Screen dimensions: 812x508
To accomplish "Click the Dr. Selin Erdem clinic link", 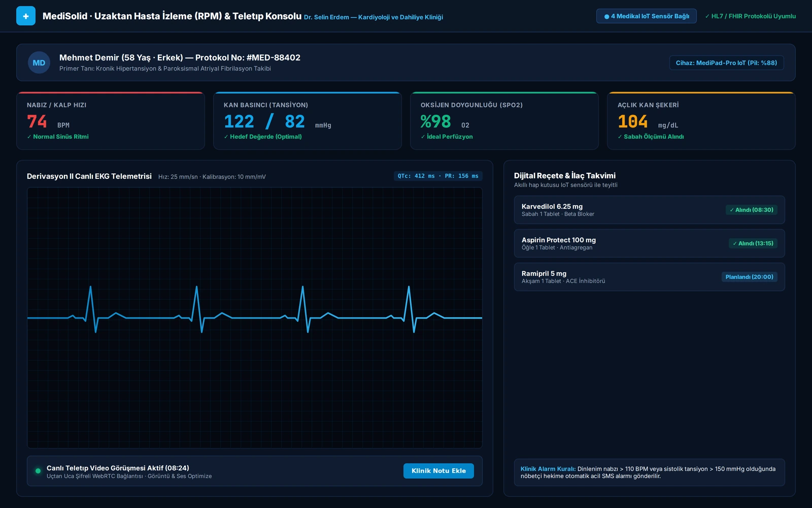I will (374, 17).
